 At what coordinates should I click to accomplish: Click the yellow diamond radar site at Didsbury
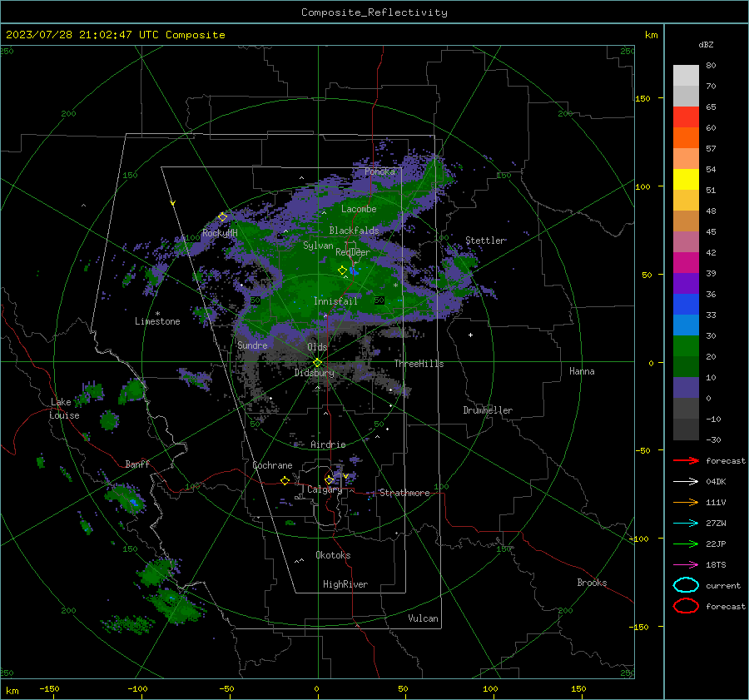pyautogui.click(x=317, y=363)
